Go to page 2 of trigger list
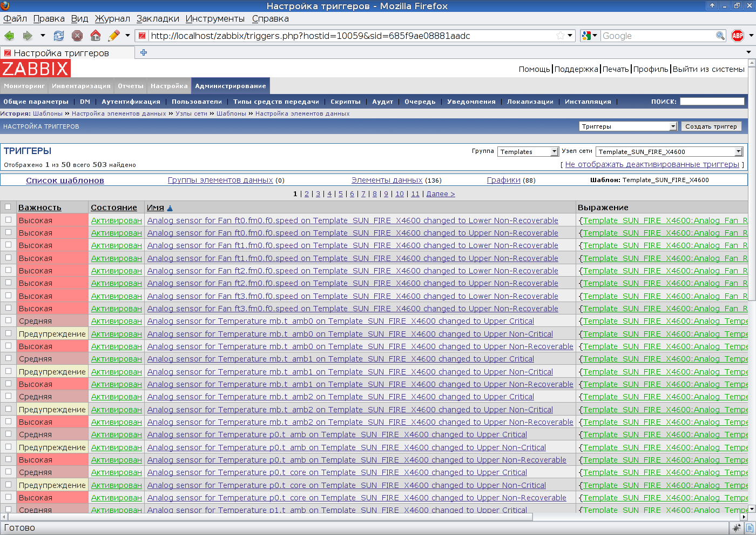756x535 pixels. click(x=307, y=194)
